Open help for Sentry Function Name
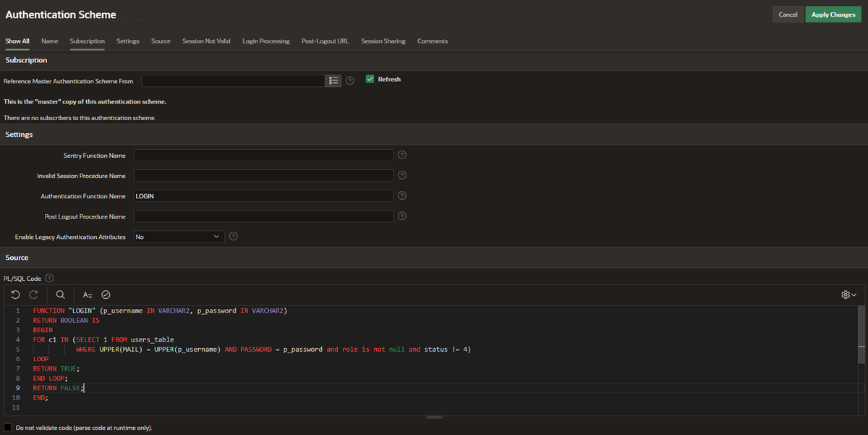868x435 pixels. 402,155
